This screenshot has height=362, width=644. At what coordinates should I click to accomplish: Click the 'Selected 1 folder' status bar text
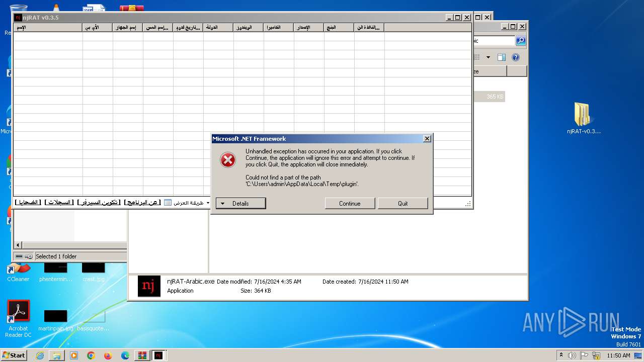56,256
